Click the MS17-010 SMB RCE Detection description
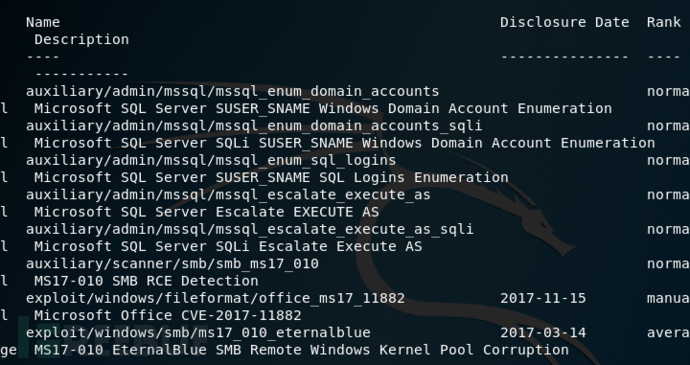Image resolution: width=690 pixels, height=365 pixels. 146,280
